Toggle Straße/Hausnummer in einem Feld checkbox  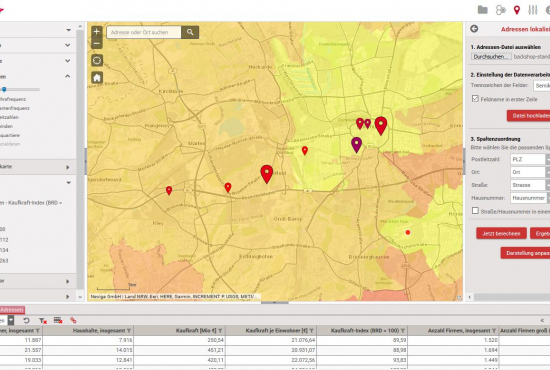(x=475, y=210)
